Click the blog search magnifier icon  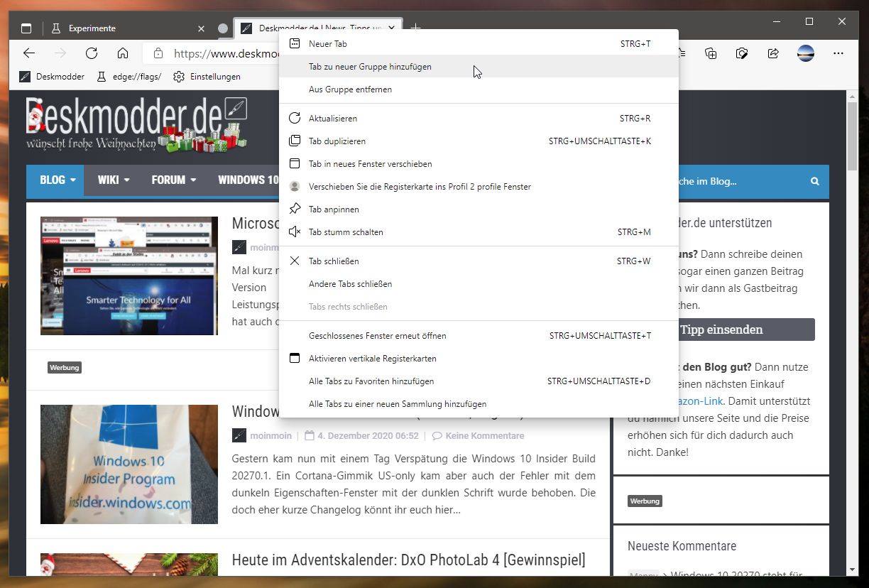pyautogui.click(x=815, y=182)
